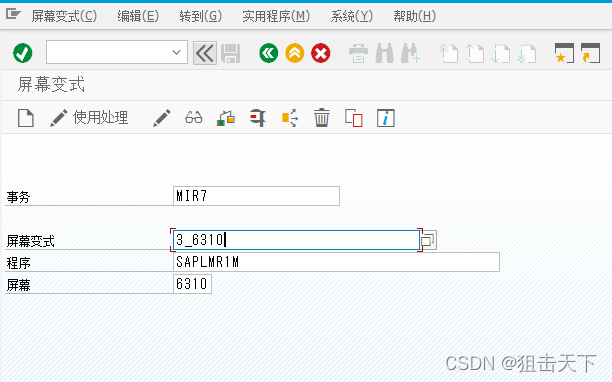The width and height of the screenshot is (612, 382).
Task: Click the Delete trash can icon
Action: pos(322,118)
